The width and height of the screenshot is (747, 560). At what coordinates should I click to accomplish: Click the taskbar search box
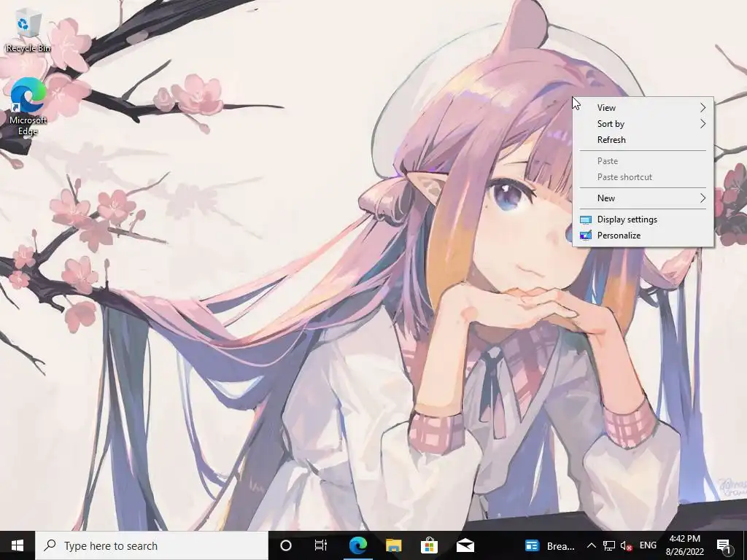pos(152,545)
